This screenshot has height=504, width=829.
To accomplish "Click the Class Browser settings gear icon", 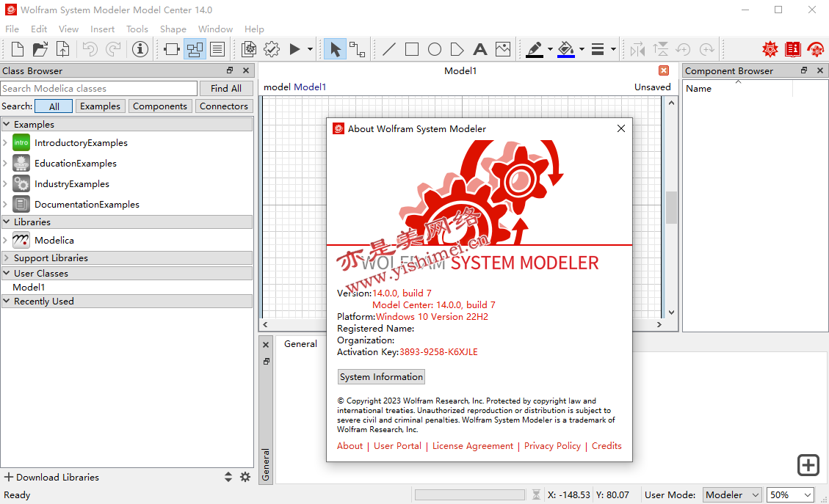I will (245, 477).
